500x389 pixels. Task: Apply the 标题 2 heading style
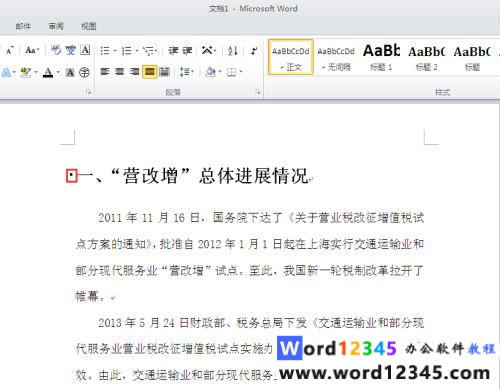tap(427, 57)
